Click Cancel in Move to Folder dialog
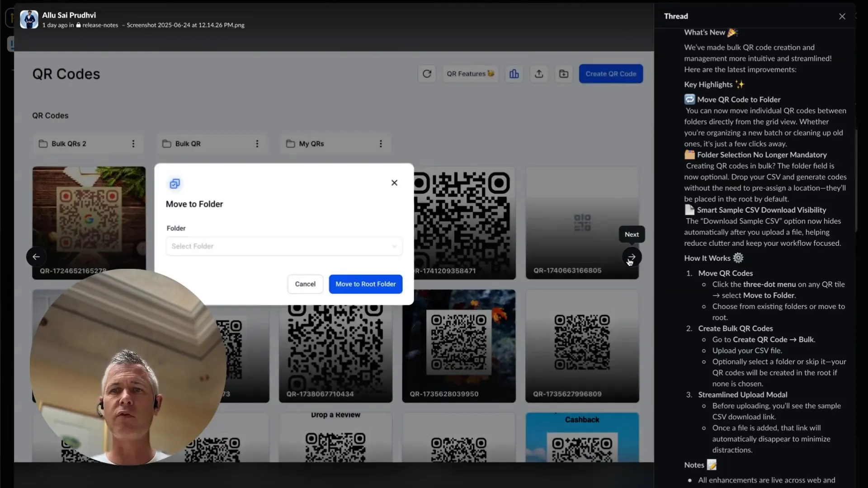Viewport: 868px width, 488px height. click(305, 284)
